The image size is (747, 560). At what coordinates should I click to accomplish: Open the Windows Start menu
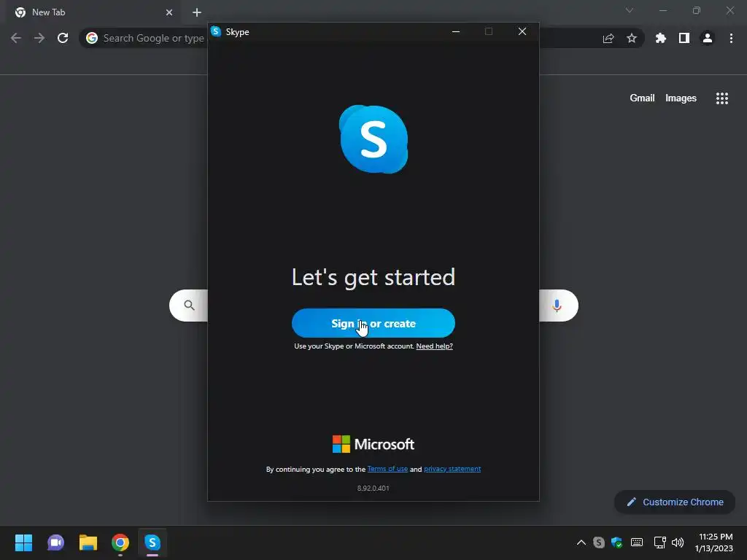point(23,542)
